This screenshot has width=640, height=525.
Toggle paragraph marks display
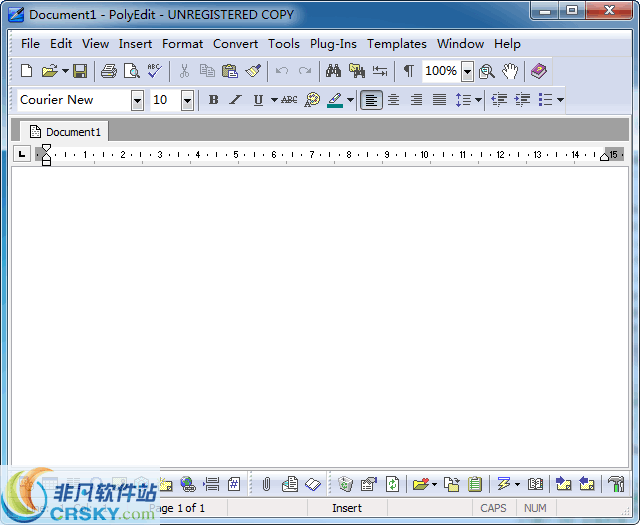click(409, 71)
